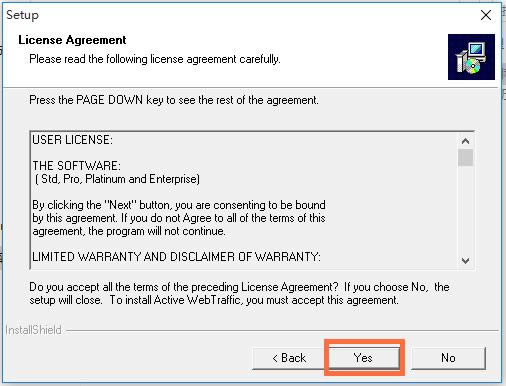Click the license scrollbar up arrow
This screenshot has height=386, width=506.
[465, 141]
